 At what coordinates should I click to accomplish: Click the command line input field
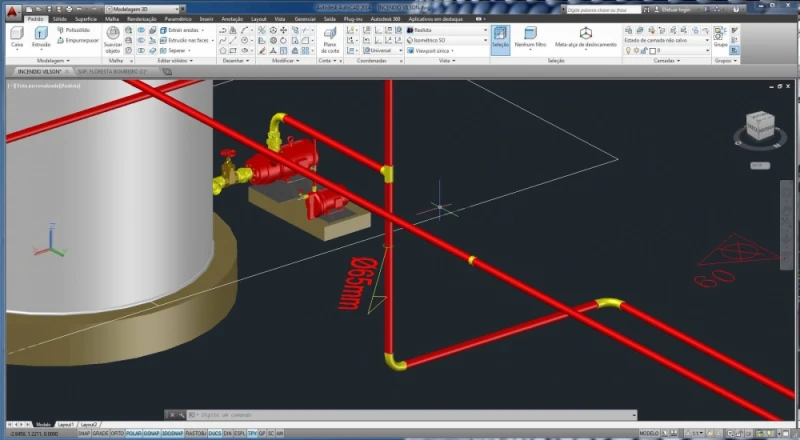[300, 413]
